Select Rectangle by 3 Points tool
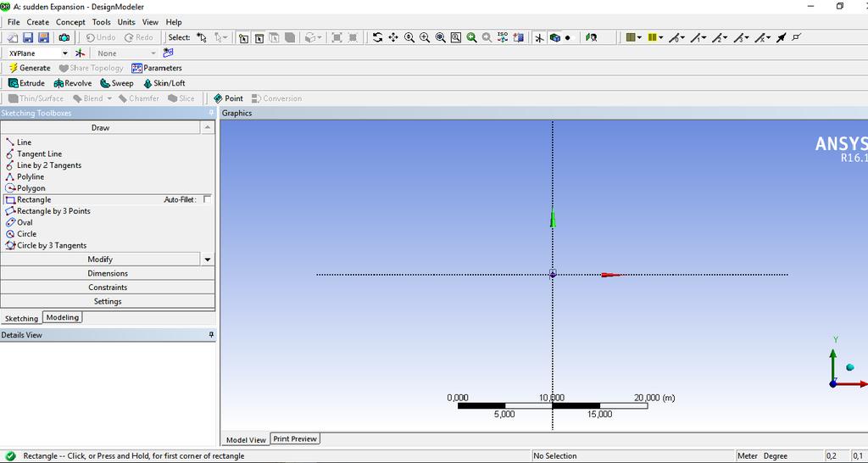868x463 pixels. (x=47, y=211)
